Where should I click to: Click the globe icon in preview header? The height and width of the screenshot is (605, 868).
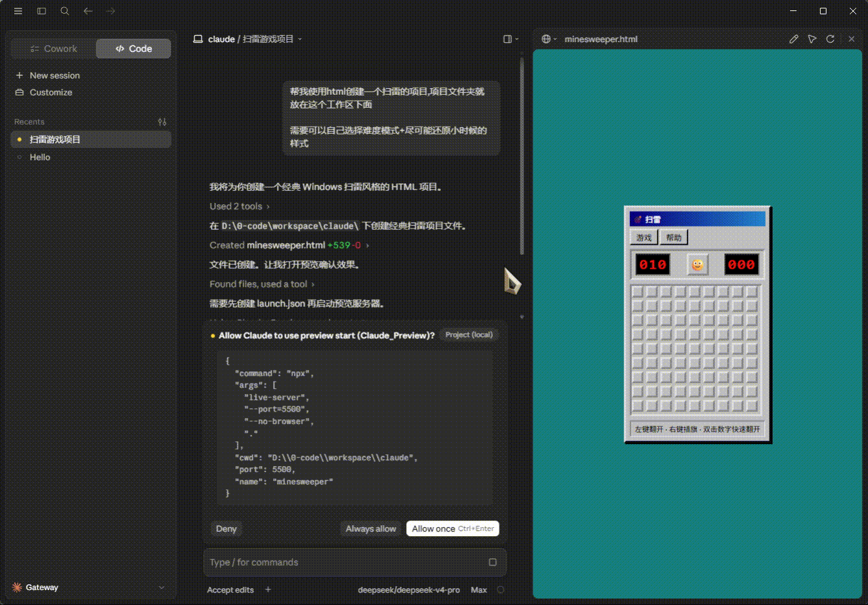tap(546, 39)
